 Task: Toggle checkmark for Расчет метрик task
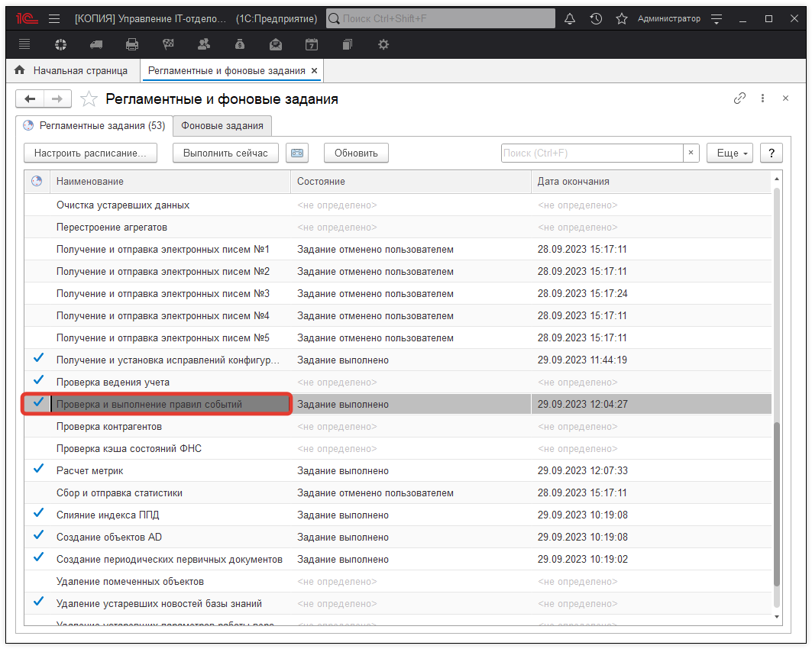(x=38, y=469)
